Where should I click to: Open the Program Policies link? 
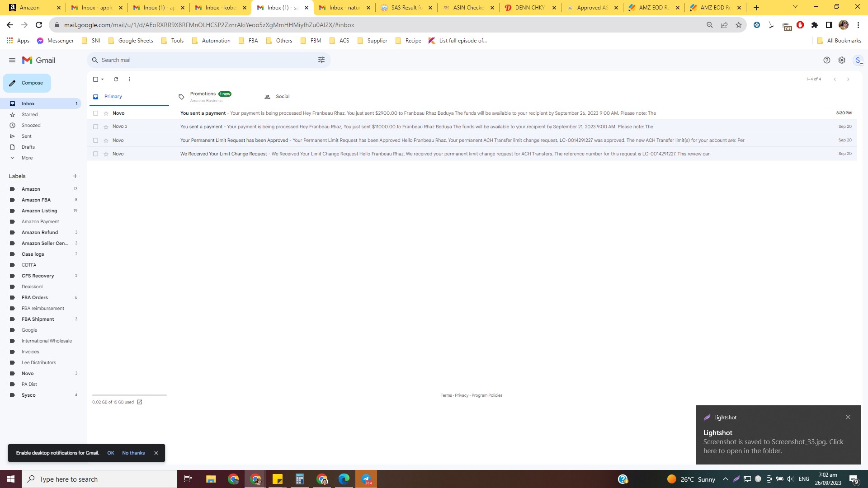pyautogui.click(x=487, y=395)
